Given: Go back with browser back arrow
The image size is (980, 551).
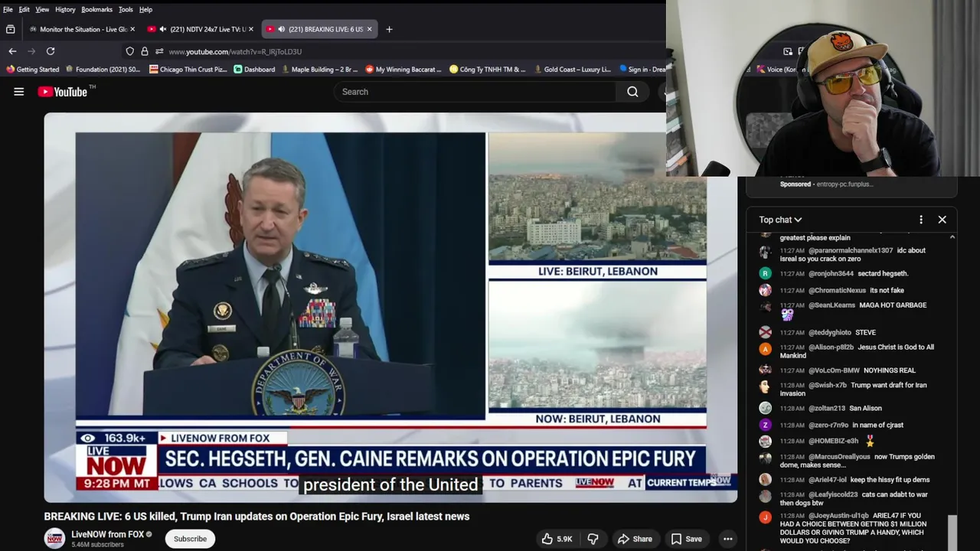Looking at the screenshot, I should (12, 51).
